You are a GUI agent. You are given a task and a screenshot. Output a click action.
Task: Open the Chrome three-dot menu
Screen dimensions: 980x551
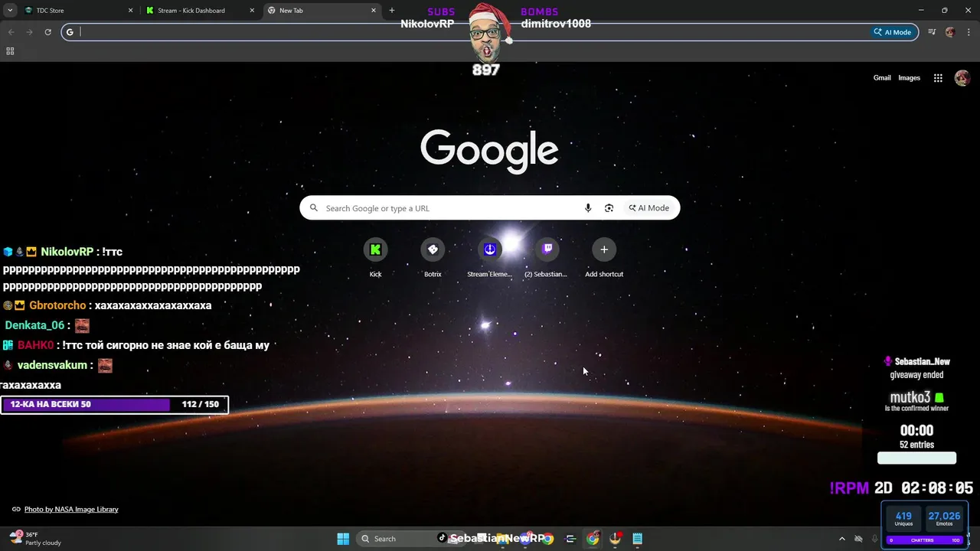click(x=967, y=32)
